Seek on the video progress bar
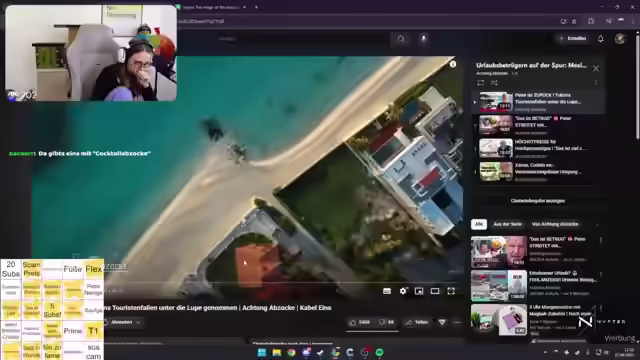640x360 pixels. coord(282,282)
